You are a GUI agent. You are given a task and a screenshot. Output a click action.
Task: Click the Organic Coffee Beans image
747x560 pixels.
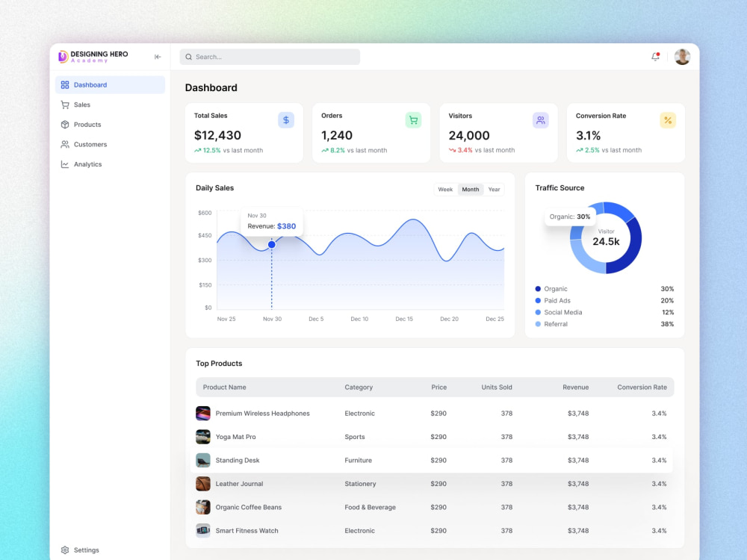click(x=203, y=507)
